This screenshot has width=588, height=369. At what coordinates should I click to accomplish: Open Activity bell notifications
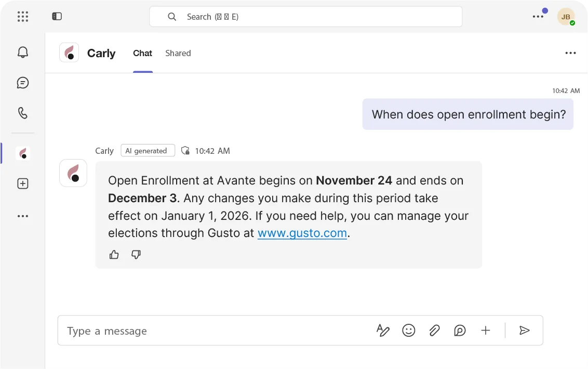(x=23, y=52)
